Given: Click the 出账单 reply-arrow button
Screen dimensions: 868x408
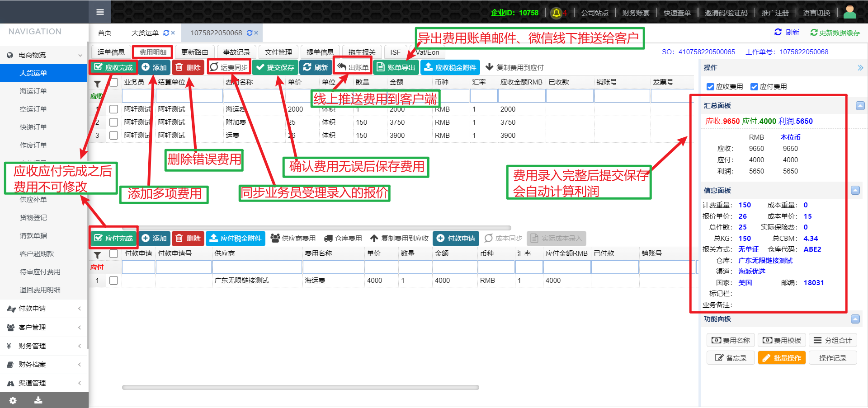Looking at the screenshot, I should click(353, 67).
